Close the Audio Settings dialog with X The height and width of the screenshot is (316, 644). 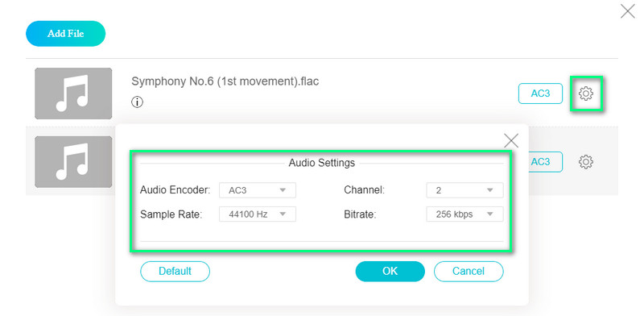click(x=511, y=141)
